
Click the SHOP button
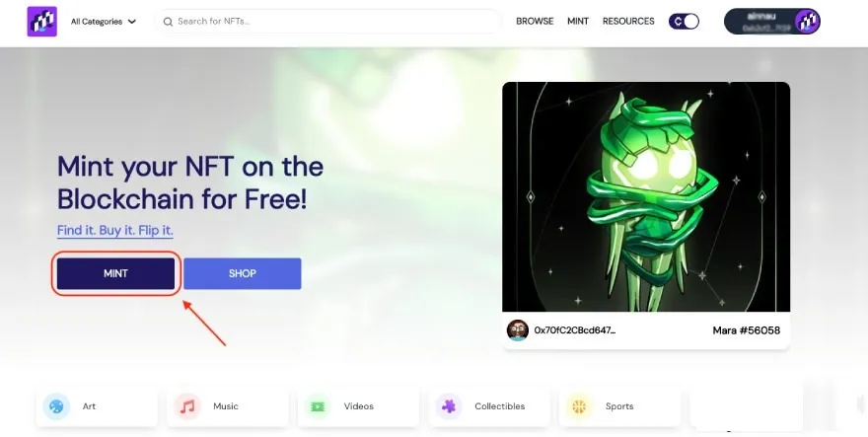click(243, 273)
